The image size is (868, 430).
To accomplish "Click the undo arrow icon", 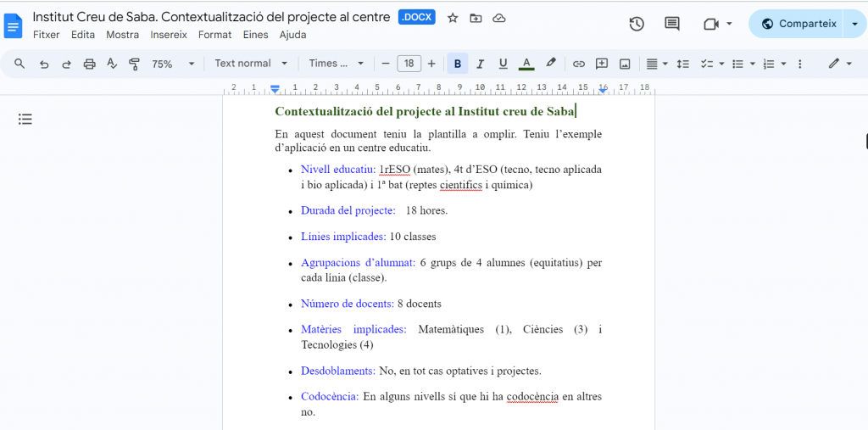I will click(x=44, y=64).
